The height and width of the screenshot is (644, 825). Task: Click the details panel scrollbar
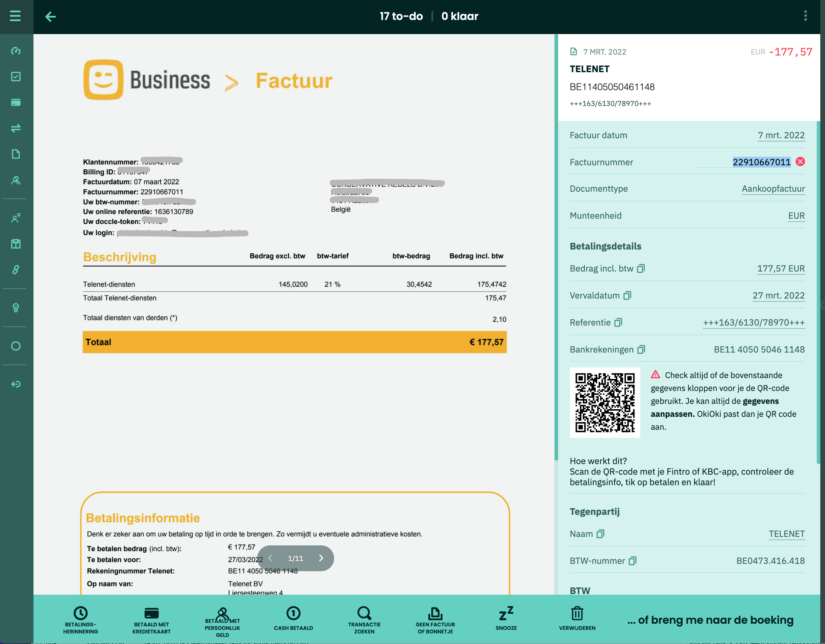[818, 292]
